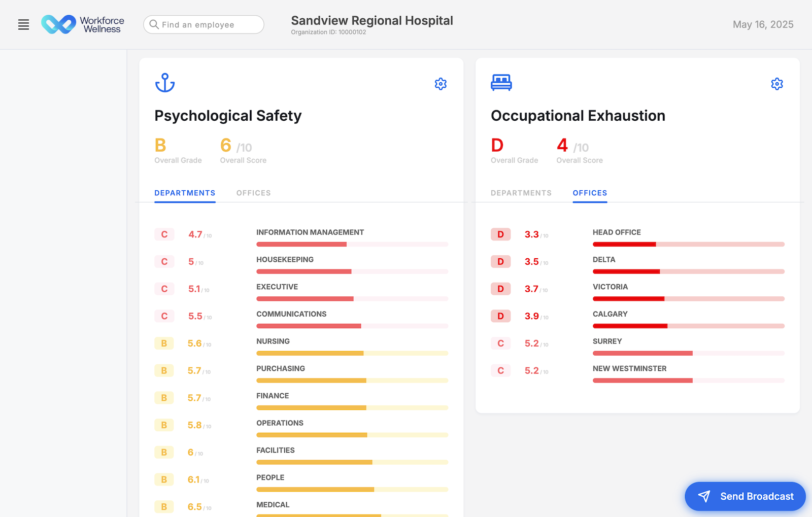Focus the Find an employee field

pos(208,24)
